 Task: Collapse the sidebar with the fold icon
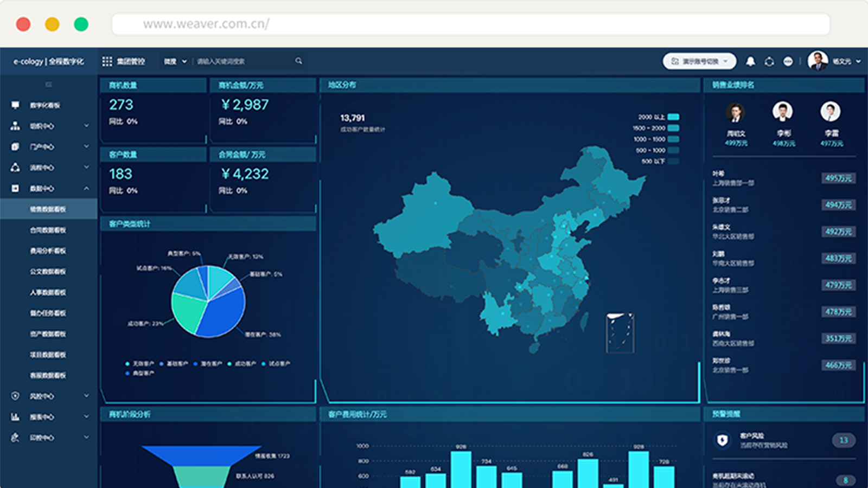(x=48, y=85)
